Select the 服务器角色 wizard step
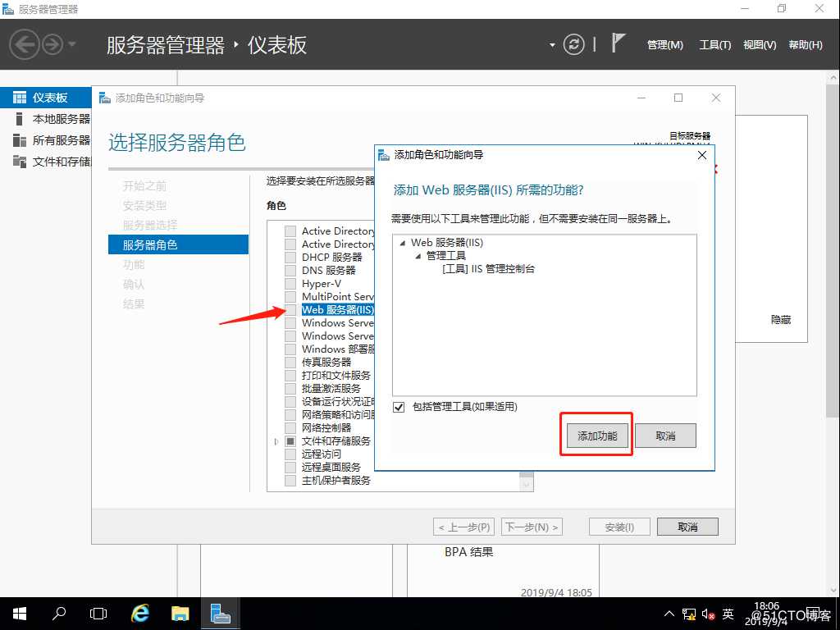The height and width of the screenshot is (630, 840). point(178,244)
